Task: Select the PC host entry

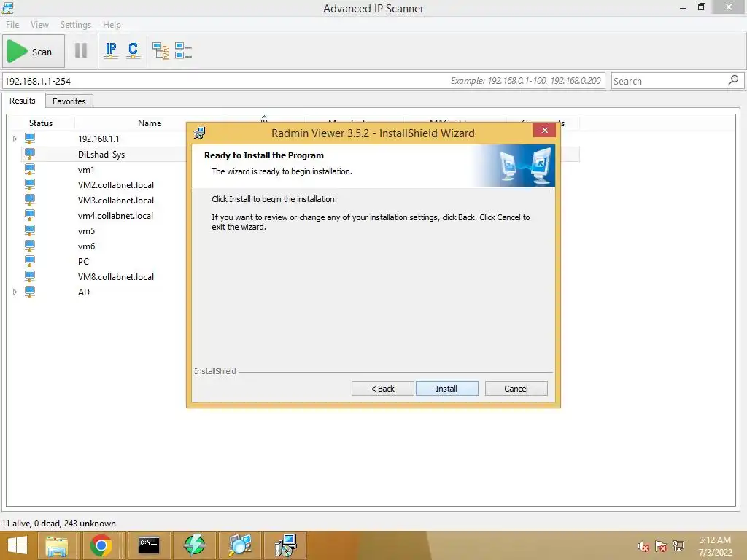Action: coord(83,262)
